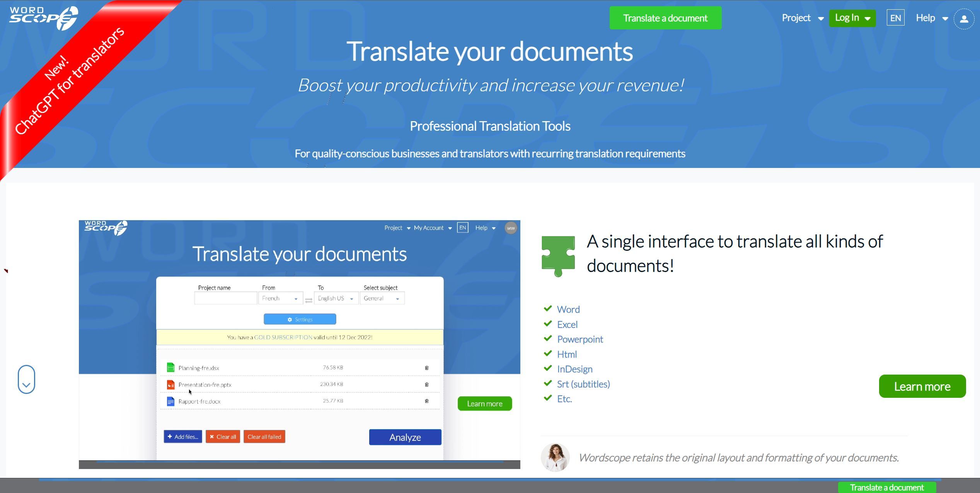
Task: Click the Professional Translation Tools text
Action: pos(490,126)
